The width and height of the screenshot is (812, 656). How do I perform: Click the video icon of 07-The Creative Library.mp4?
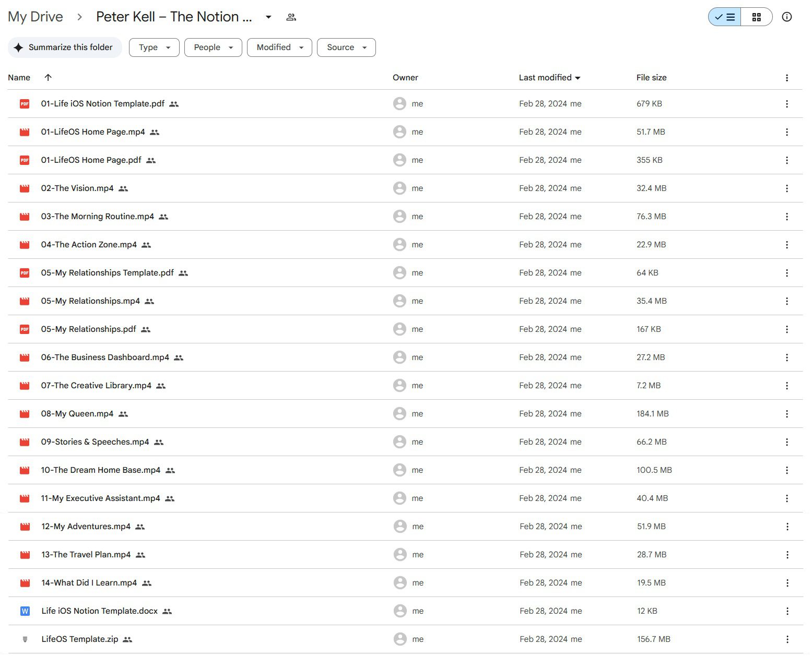[x=25, y=386]
